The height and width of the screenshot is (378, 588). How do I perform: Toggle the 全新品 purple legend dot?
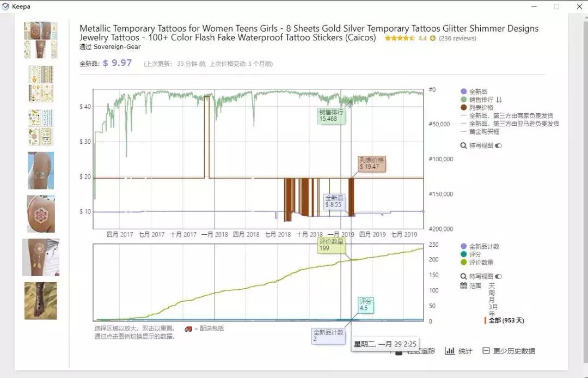tap(463, 92)
